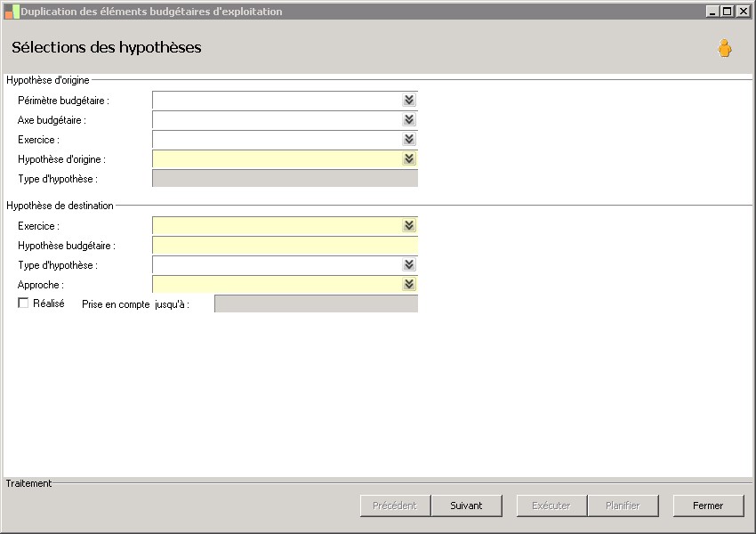Click the Hypothèse budgétaire text field
756x534 pixels.
[285, 246]
